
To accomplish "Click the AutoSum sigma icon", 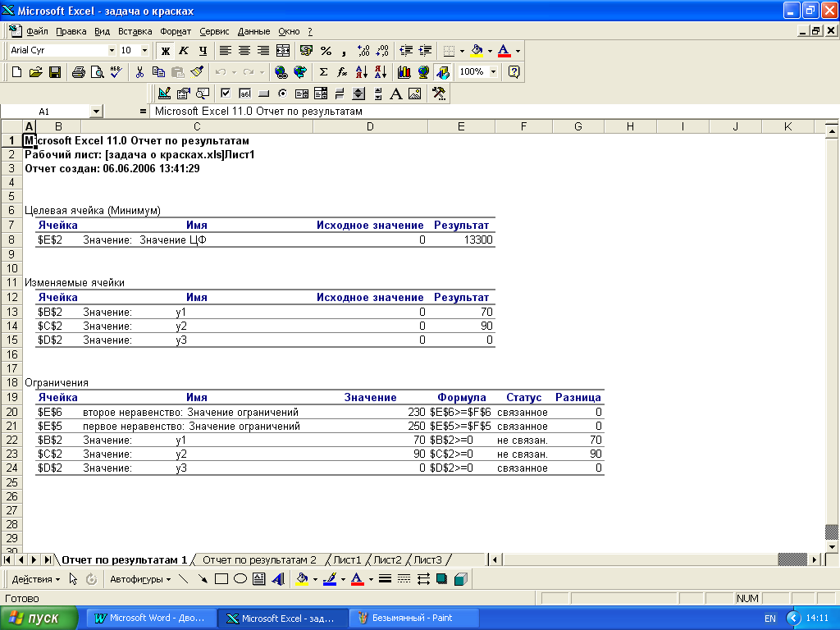I will 323,72.
